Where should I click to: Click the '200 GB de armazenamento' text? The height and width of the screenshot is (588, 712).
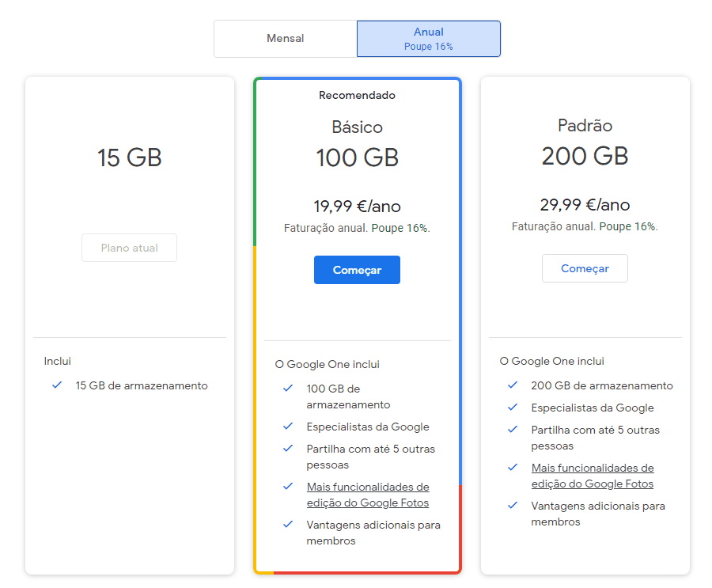pos(602,385)
